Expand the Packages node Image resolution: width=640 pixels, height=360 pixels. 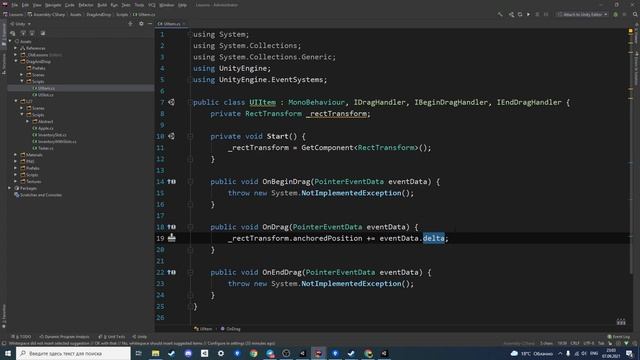point(10,188)
